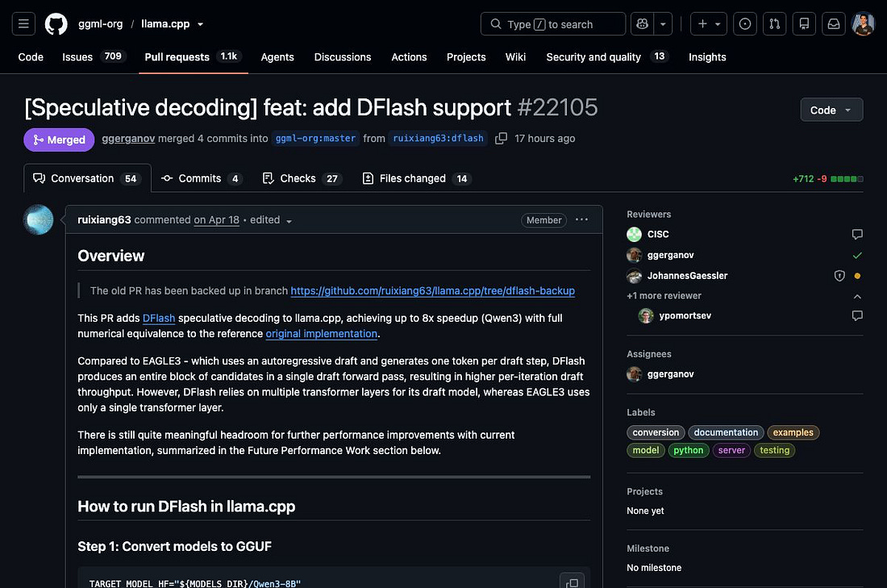Viewport: 887px width, 588px height.
Task: Open Security and quality tab
Action: [606, 56]
